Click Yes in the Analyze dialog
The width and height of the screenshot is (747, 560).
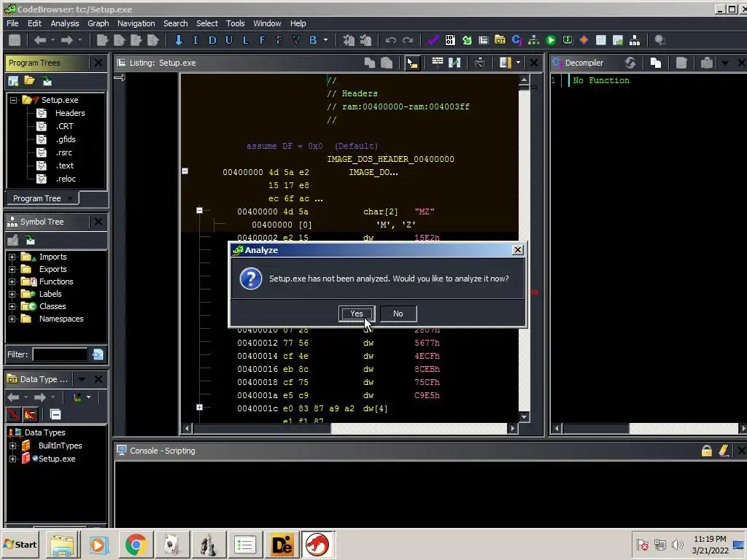[x=356, y=314]
